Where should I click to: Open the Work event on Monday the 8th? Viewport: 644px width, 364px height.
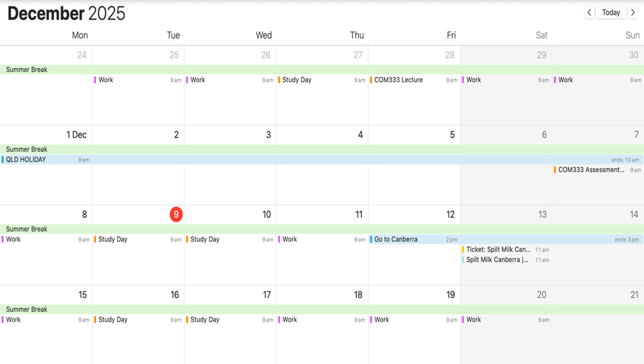coord(13,240)
